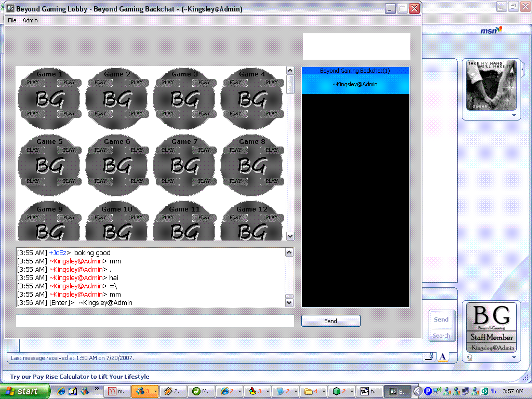Click the Pay Rise Calculator ad link
Screen dimensions: 532x399
pos(79,377)
